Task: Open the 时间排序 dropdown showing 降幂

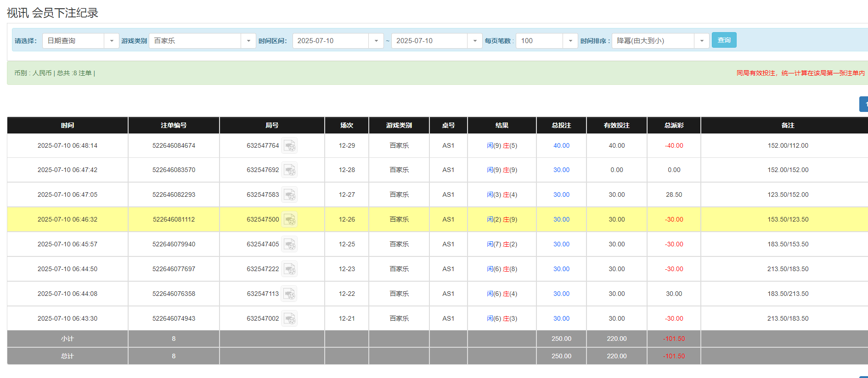Action: click(660, 41)
